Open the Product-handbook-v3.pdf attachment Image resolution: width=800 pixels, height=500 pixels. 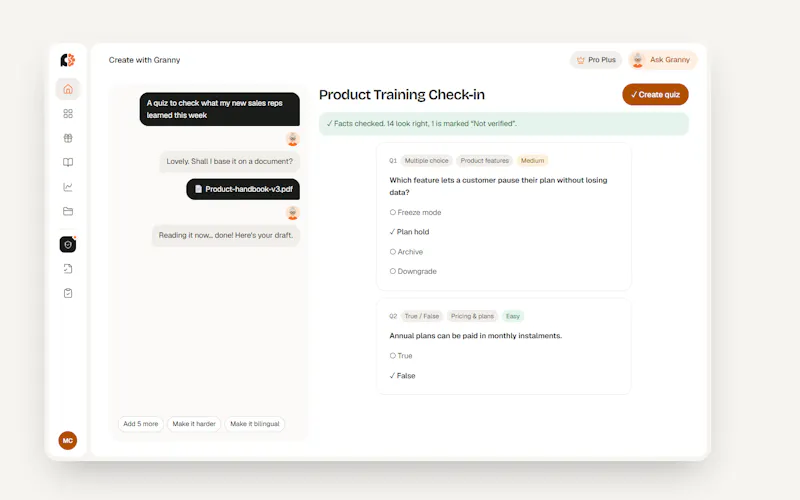[x=243, y=189]
